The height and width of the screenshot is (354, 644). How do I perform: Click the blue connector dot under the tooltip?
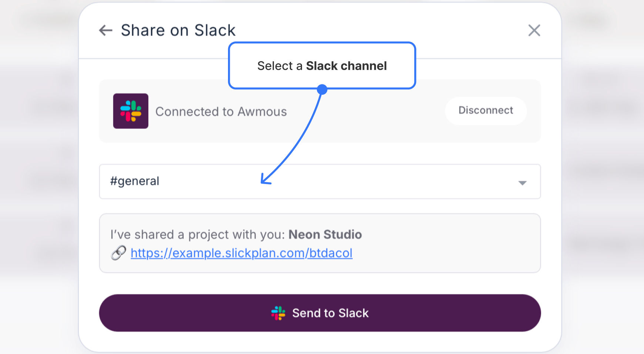(322, 88)
